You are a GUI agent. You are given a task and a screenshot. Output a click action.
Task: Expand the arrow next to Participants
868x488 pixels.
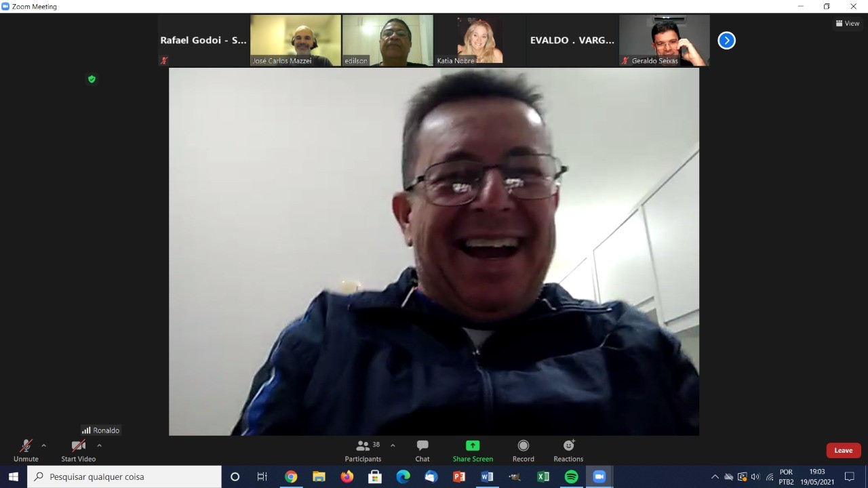pyautogui.click(x=393, y=445)
